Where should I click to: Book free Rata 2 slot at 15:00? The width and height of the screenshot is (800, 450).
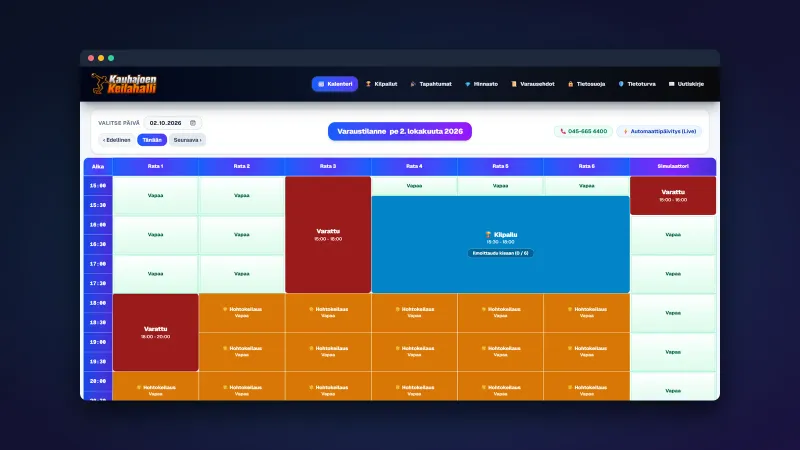click(x=242, y=195)
